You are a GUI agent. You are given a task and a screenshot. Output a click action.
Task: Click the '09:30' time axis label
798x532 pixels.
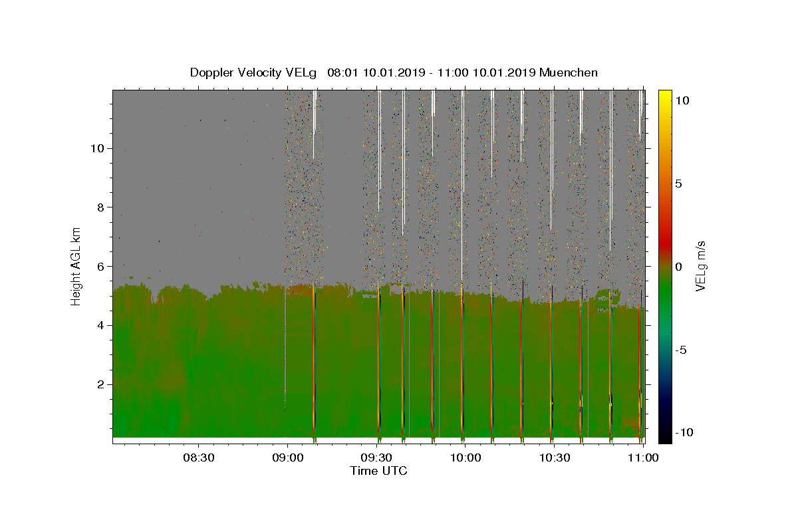click(x=377, y=458)
